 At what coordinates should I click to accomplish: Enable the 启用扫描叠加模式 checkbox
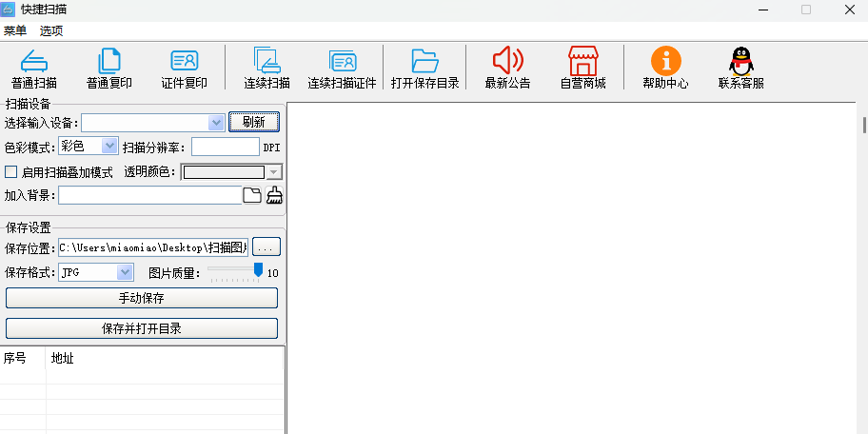[x=11, y=172]
